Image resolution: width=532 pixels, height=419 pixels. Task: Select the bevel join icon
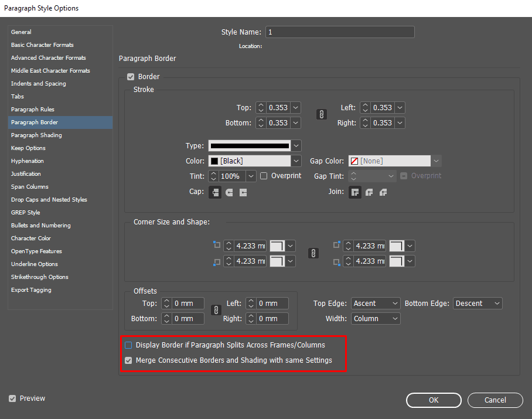pos(383,192)
